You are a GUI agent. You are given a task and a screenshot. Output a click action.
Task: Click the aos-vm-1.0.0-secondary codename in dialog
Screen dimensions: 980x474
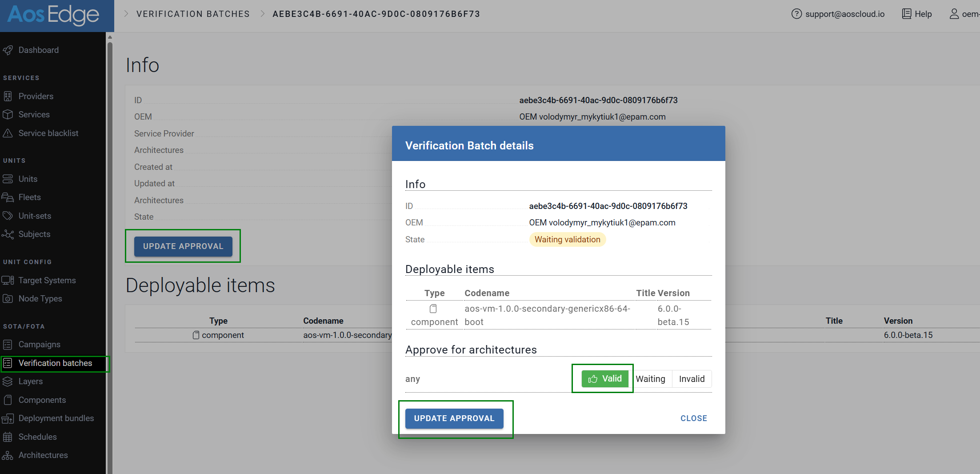point(547,315)
